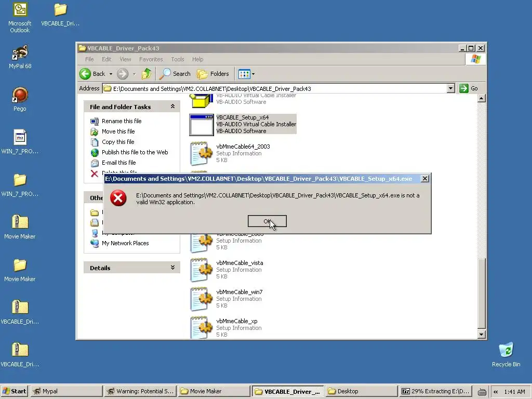
Task: Close the Win32 error dialog with X
Action: 424,179
